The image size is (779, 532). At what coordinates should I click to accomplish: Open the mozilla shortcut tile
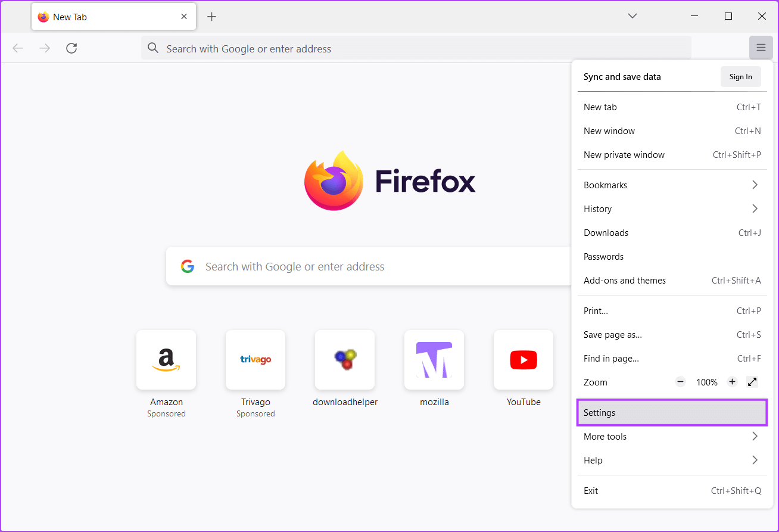tap(434, 360)
